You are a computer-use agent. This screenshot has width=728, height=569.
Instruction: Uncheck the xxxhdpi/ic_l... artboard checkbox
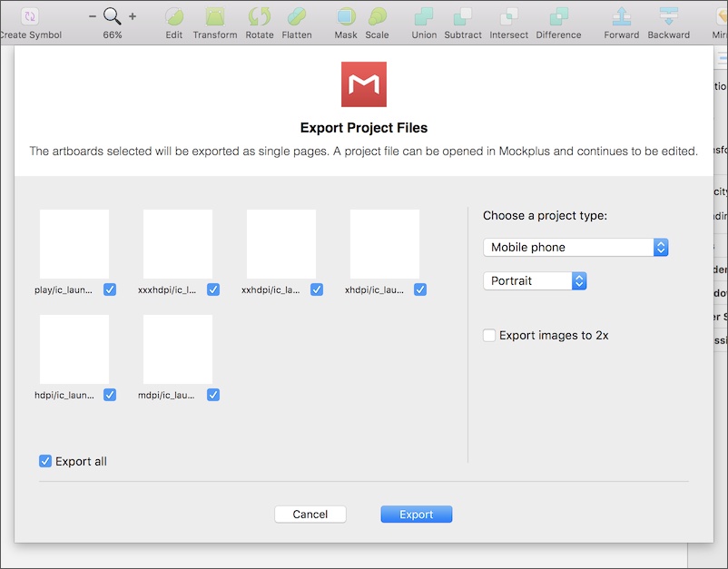click(x=213, y=289)
